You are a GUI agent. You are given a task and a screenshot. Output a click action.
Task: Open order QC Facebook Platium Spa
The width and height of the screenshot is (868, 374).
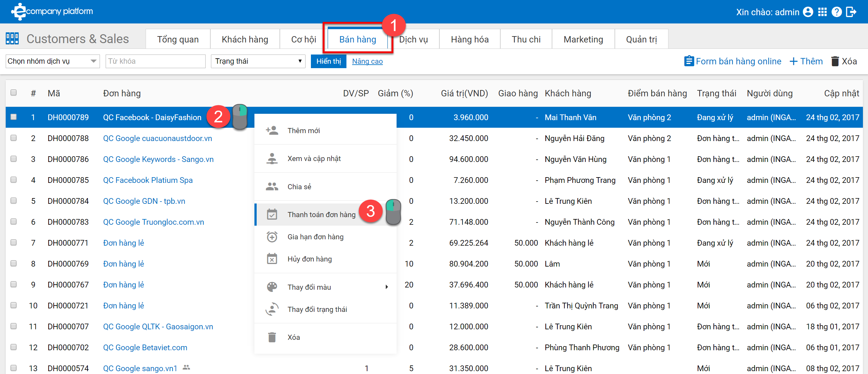(148, 180)
